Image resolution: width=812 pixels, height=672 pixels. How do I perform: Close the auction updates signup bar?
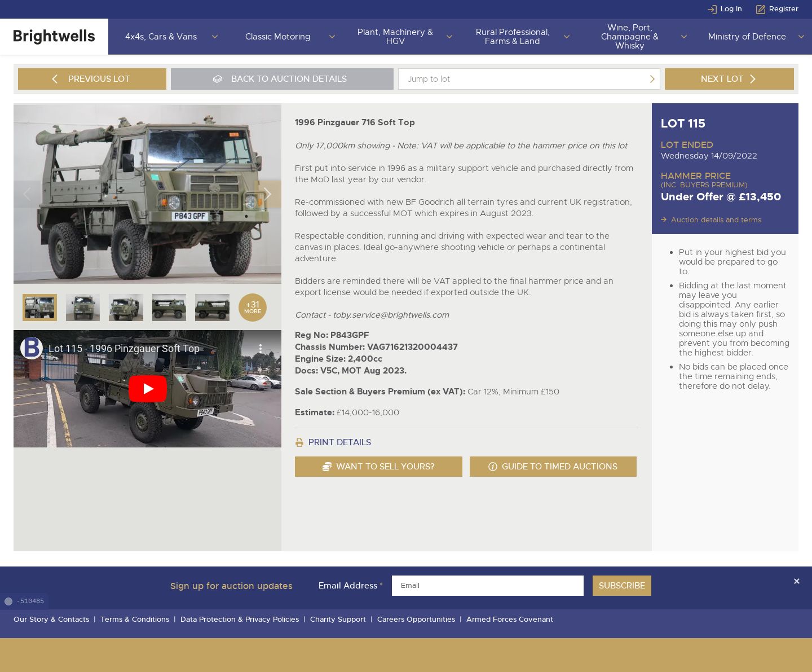[x=797, y=581]
